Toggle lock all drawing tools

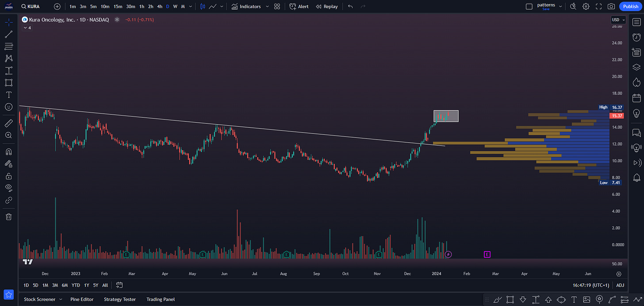click(9, 176)
